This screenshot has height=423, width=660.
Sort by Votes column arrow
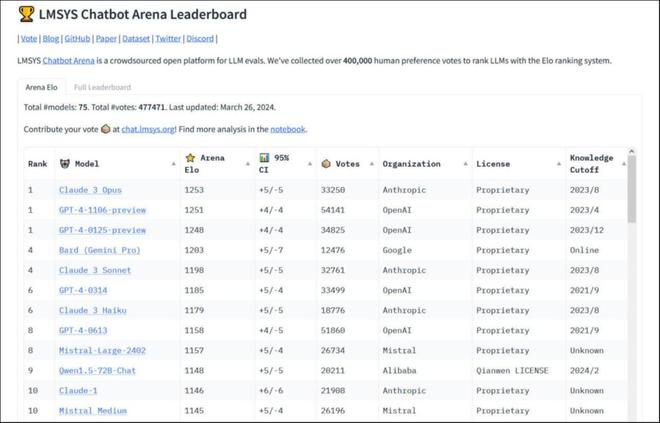(x=372, y=164)
